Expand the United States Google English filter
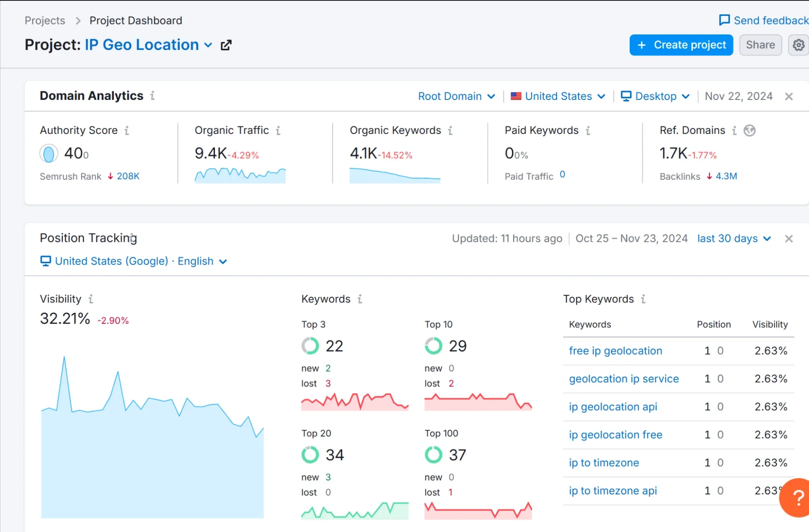 click(223, 261)
